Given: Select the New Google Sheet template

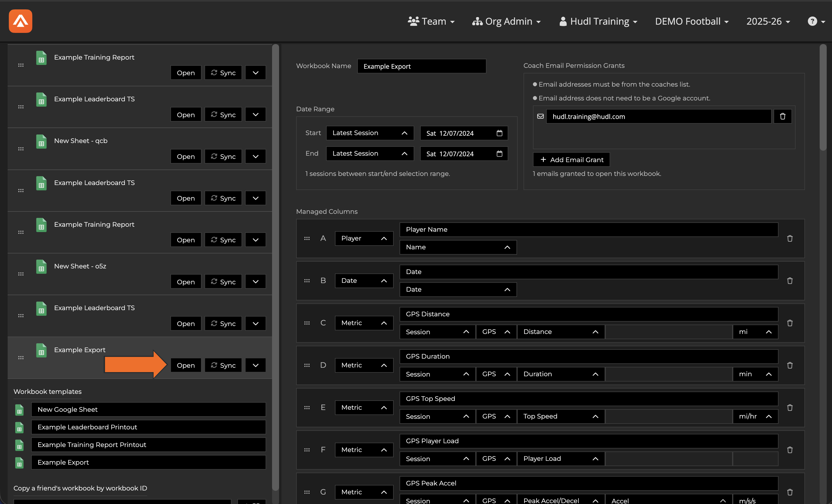Looking at the screenshot, I should (149, 409).
